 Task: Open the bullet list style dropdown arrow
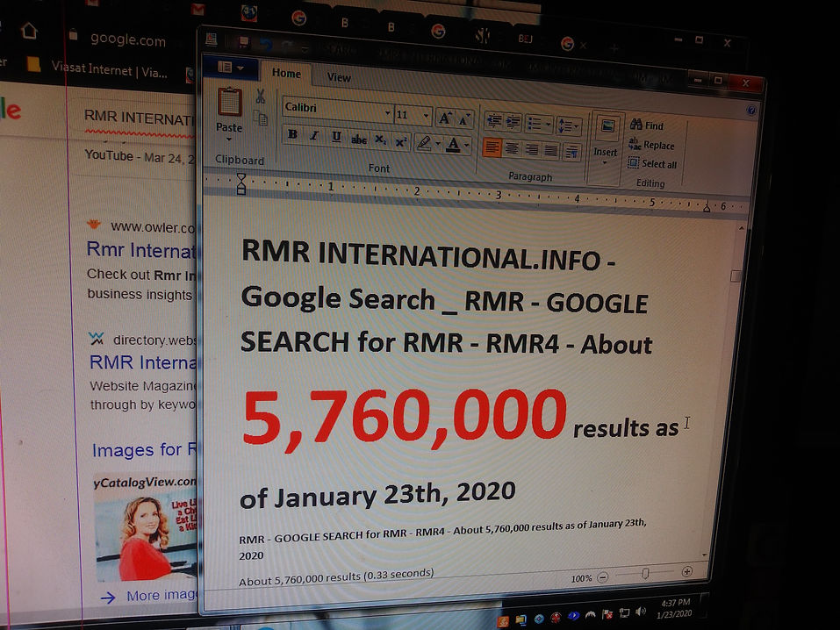click(x=548, y=125)
